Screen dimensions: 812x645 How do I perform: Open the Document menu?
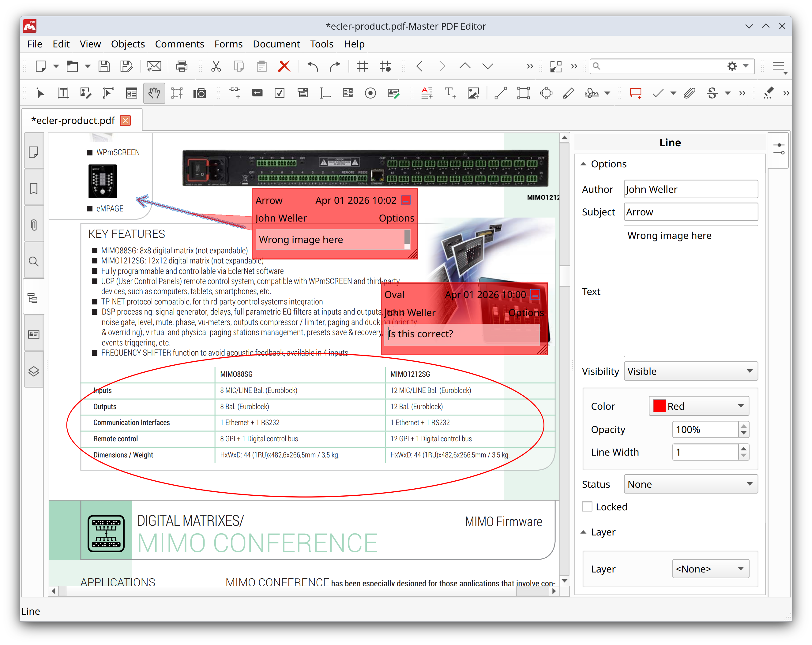coord(276,44)
